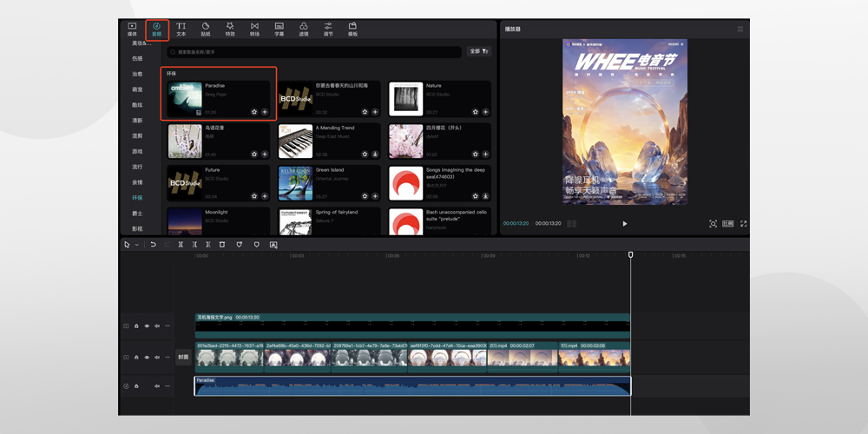Mute the main video track
Screen dimensions: 868x434
coord(157,358)
